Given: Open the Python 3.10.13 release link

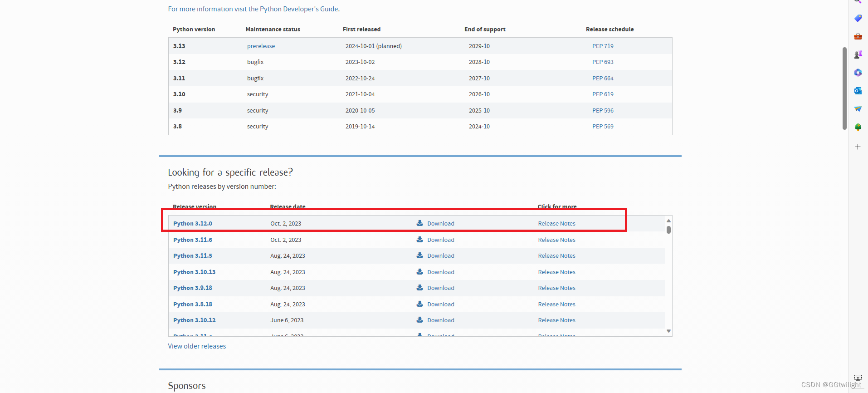Looking at the screenshot, I should pyautogui.click(x=194, y=272).
